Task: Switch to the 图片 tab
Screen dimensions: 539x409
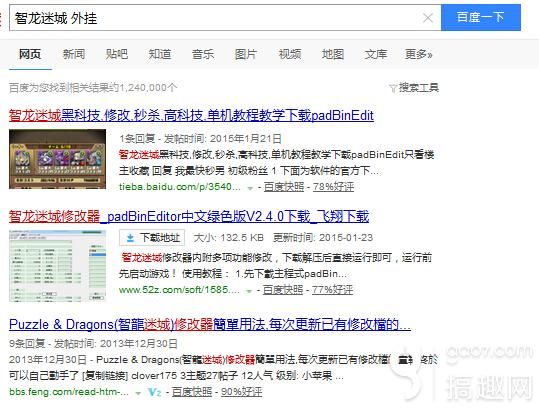Action: tap(246, 54)
